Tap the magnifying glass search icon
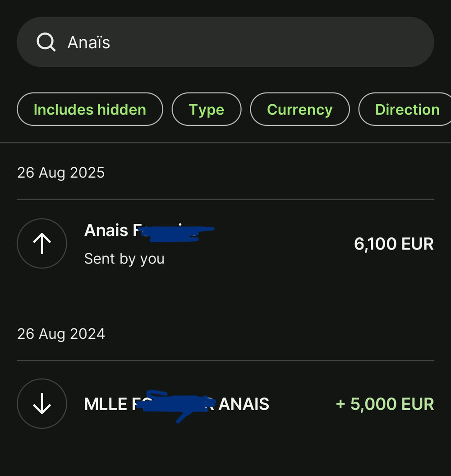The image size is (451, 476). 46,42
